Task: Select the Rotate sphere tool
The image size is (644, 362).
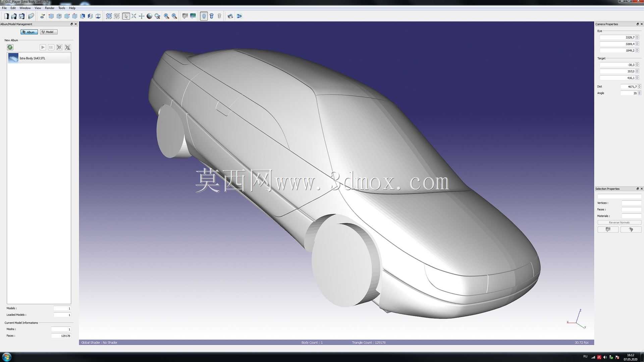Action: 150,16
